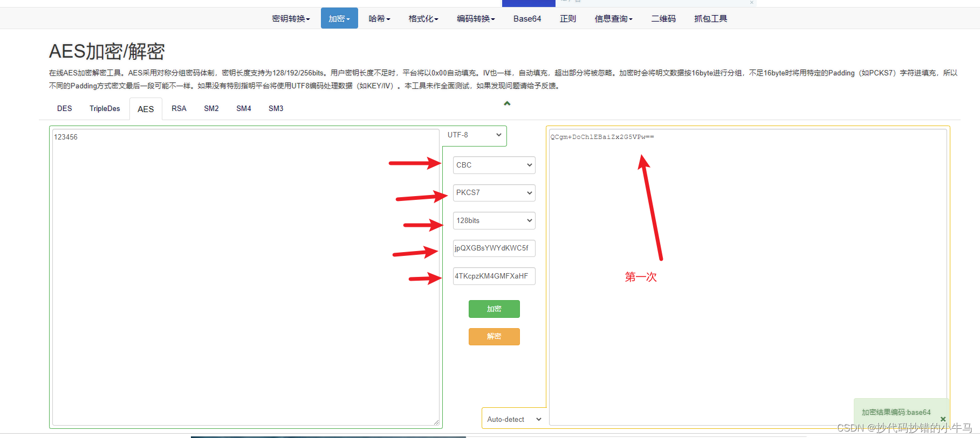The height and width of the screenshot is (438, 980).
Task: Grab the textarea resize handle corner
Action: (x=436, y=422)
